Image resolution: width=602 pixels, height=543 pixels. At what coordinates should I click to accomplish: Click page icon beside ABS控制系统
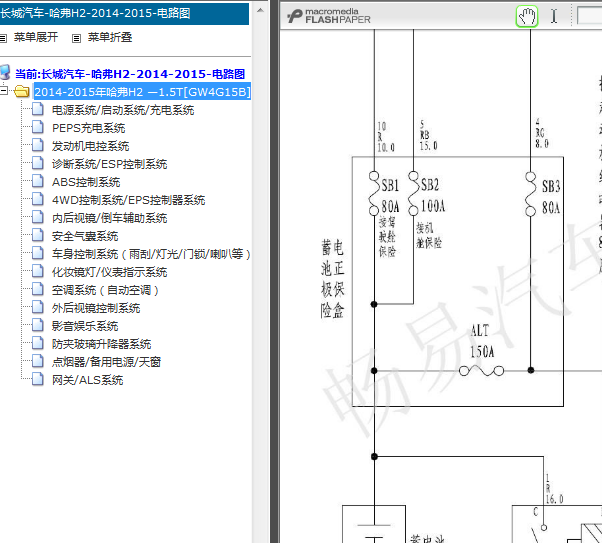[38, 181]
